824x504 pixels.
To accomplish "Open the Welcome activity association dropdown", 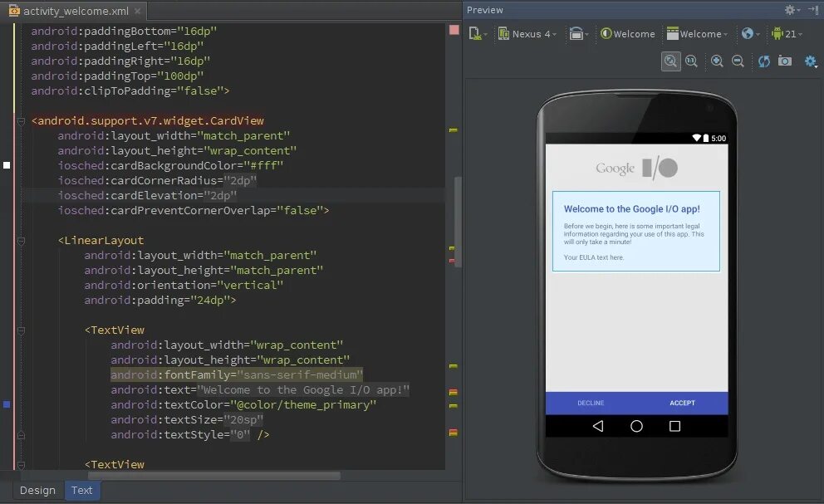I will click(698, 34).
